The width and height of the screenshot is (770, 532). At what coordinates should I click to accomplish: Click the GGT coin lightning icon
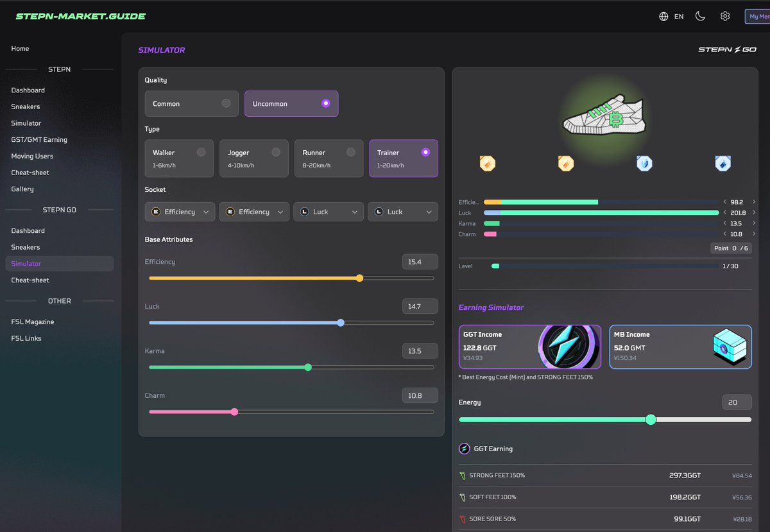(568, 347)
